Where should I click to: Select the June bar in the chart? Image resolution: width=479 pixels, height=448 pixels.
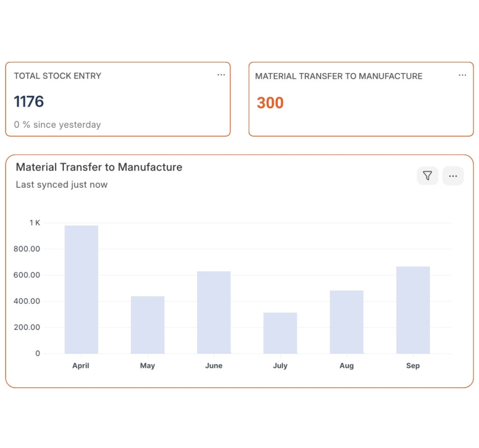[x=214, y=312]
